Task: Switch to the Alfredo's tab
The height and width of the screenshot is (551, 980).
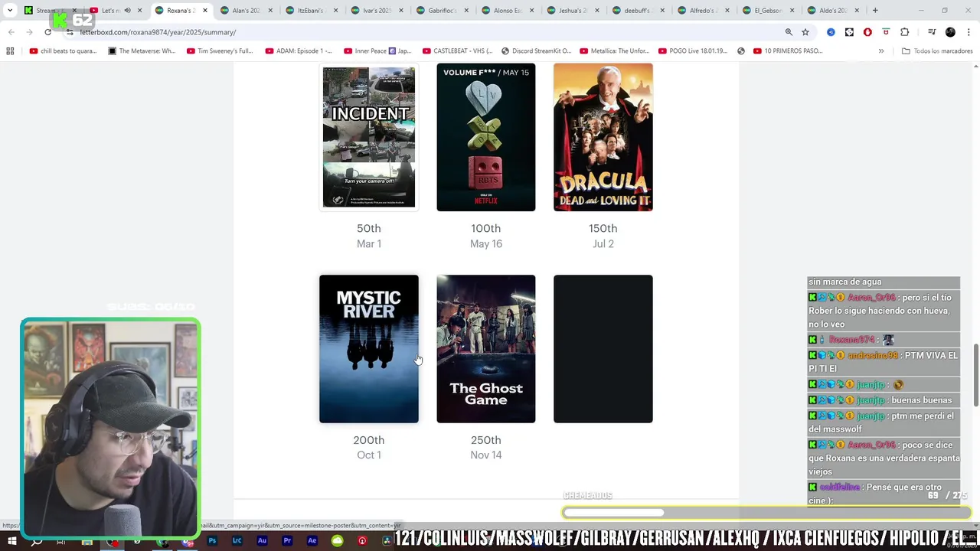Action: pyautogui.click(x=704, y=11)
